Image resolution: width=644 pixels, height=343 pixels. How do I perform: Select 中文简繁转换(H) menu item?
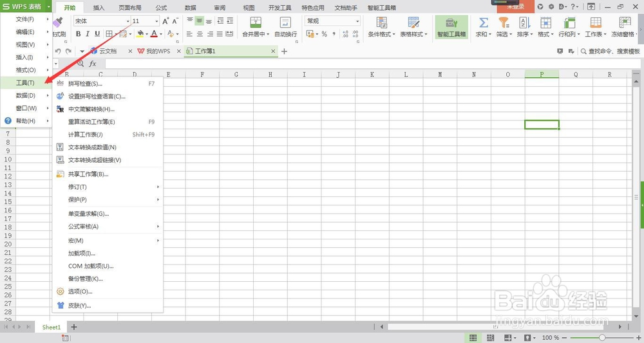coord(108,109)
